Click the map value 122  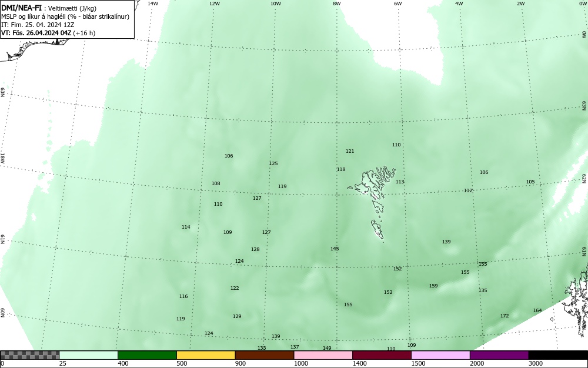[x=235, y=288]
